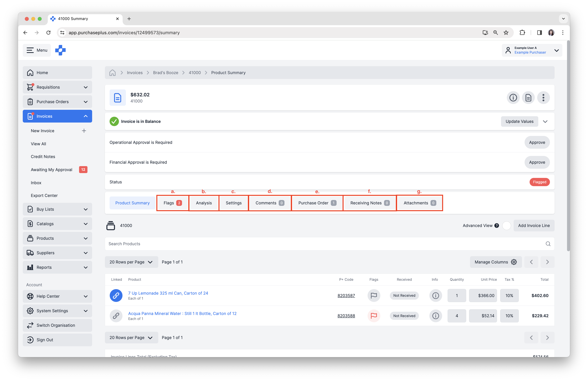The image size is (588, 381).
Task: Open browser extensions puzzle icon
Action: 522,33
